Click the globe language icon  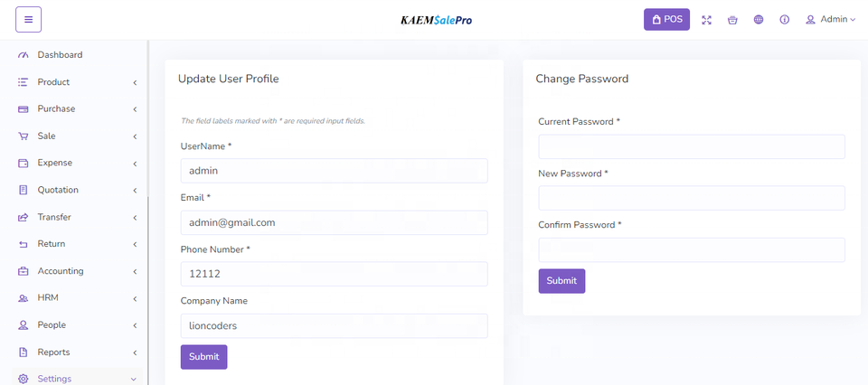(x=759, y=20)
